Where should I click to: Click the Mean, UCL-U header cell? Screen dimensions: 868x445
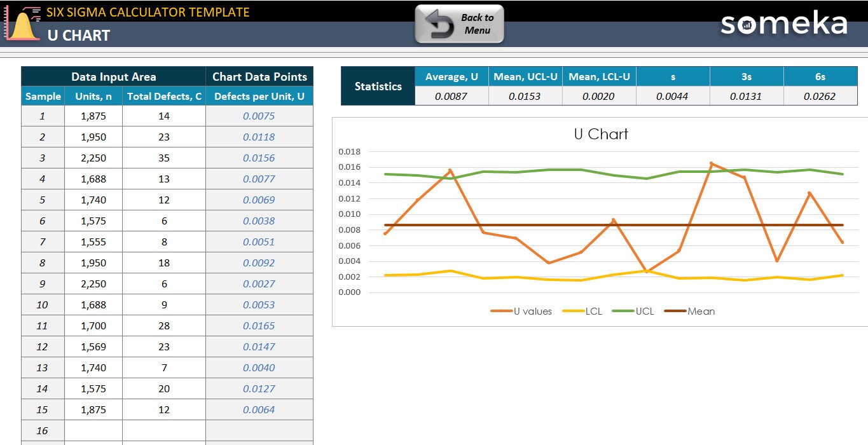[x=525, y=77]
